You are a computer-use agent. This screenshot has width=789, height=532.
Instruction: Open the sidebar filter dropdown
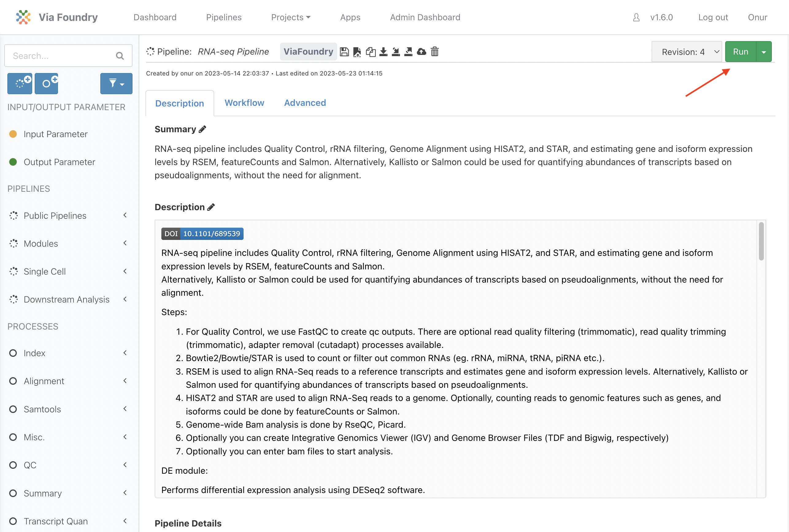116,83
